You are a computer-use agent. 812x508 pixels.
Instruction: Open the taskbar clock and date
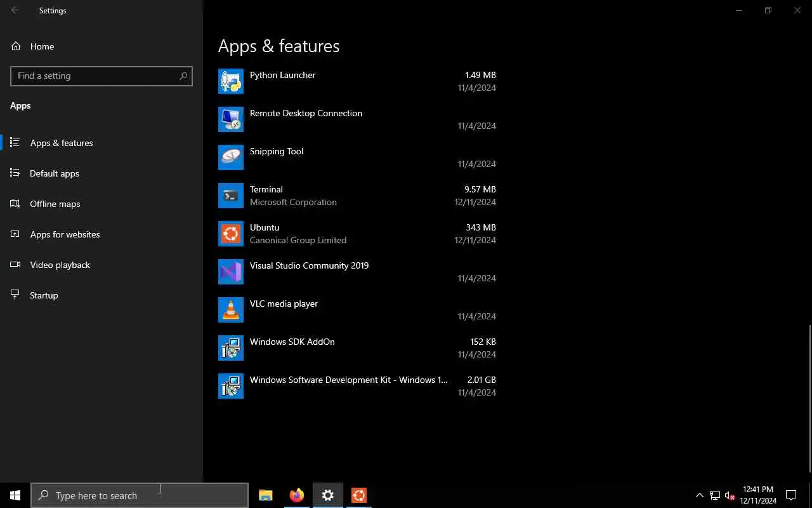(x=758, y=495)
